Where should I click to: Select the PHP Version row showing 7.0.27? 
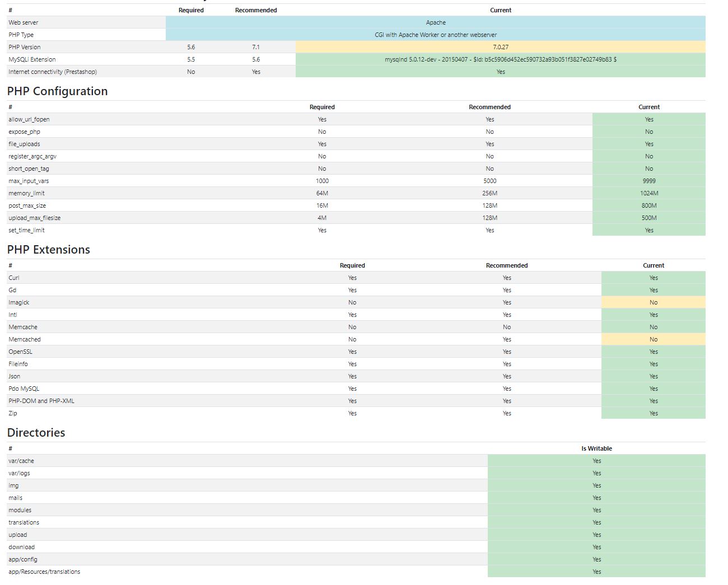coord(501,47)
